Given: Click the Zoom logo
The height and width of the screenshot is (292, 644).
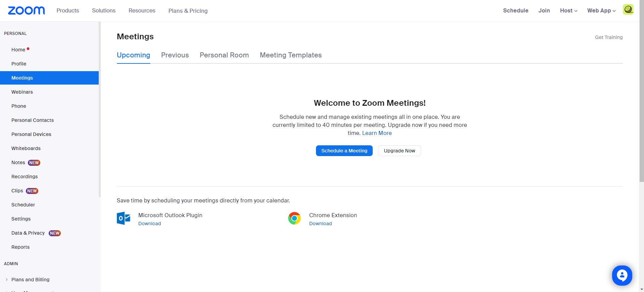Looking at the screenshot, I should click(26, 11).
